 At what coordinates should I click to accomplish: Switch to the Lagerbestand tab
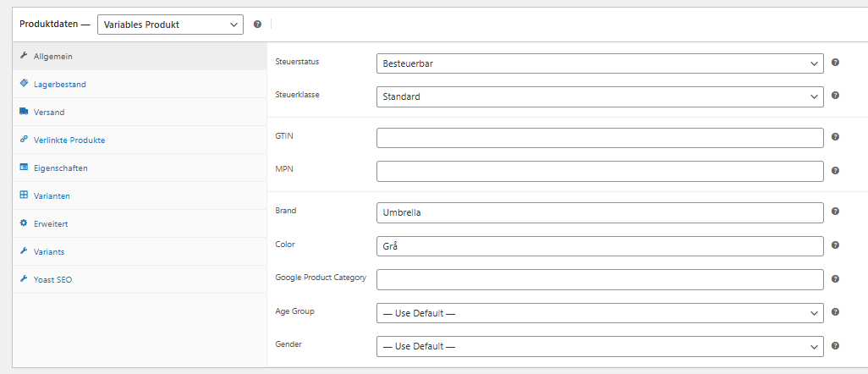140,85
